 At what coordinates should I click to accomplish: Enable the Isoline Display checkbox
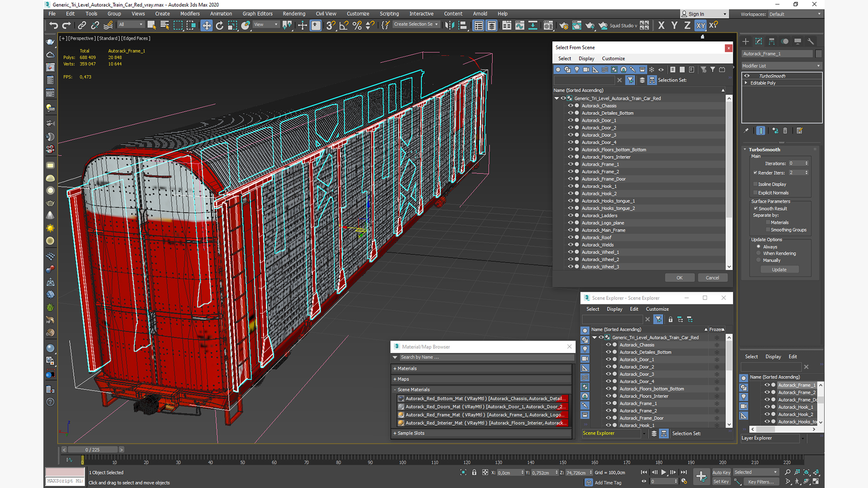coord(755,184)
